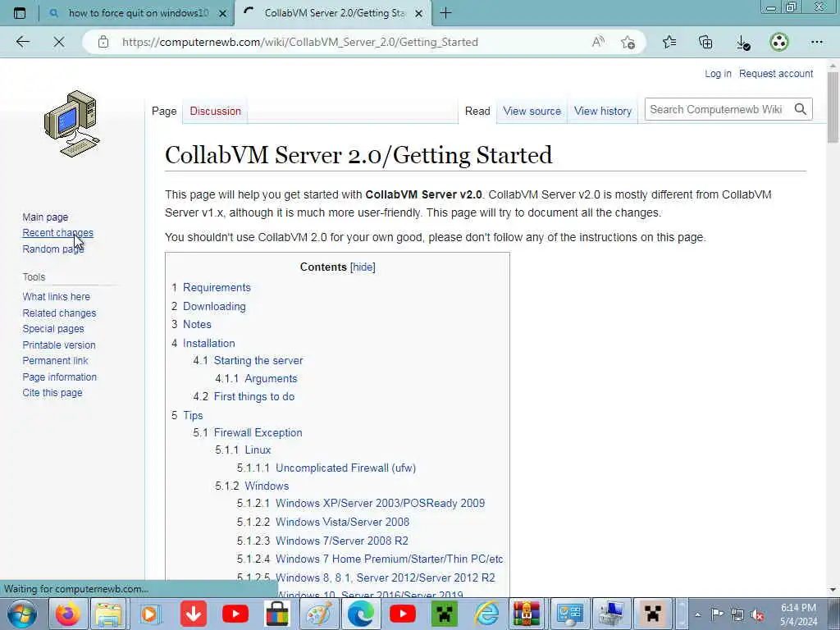The image size is (840, 630).
Task: Click the Log in link
Action: point(718,73)
